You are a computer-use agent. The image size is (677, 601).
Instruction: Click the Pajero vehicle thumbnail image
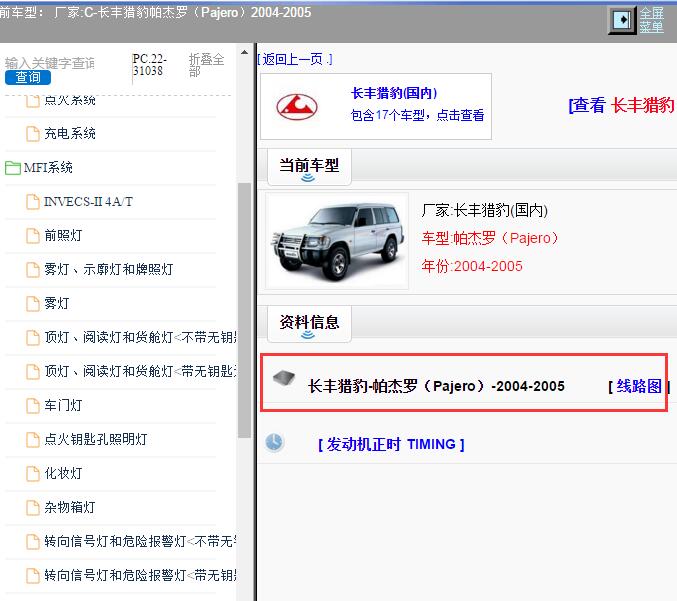[337, 241]
